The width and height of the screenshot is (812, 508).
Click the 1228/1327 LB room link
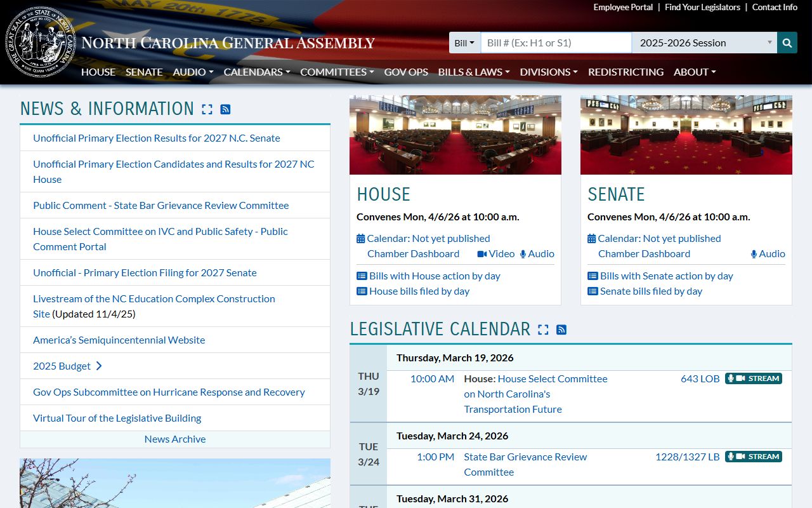coord(688,457)
